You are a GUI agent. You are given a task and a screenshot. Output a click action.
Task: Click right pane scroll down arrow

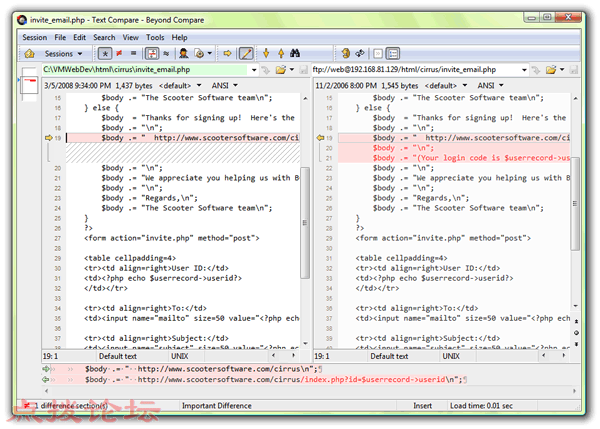(576, 306)
